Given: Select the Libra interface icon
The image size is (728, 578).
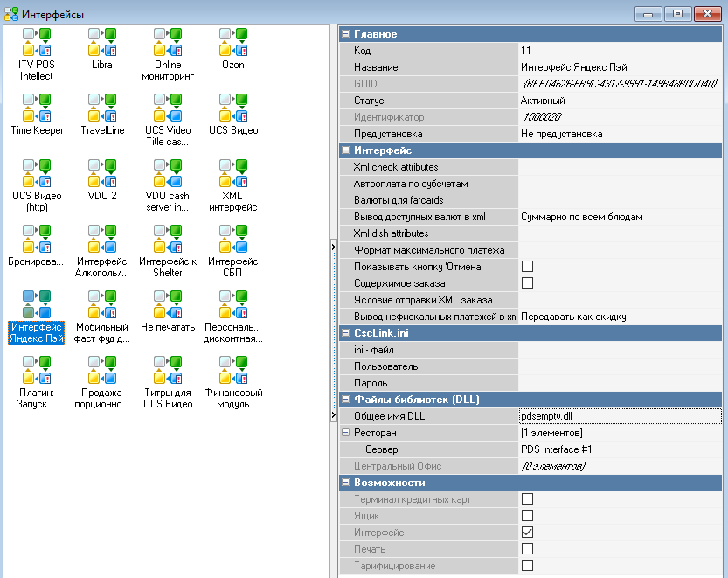Looking at the screenshot, I should 101,41.
